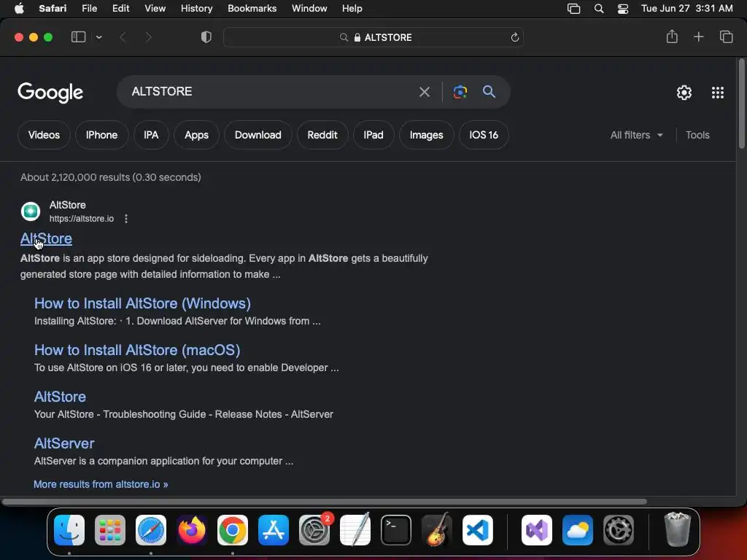Search by image with Google Lens icon
The image size is (747, 560).
pyautogui.click(x=460, y=92)
